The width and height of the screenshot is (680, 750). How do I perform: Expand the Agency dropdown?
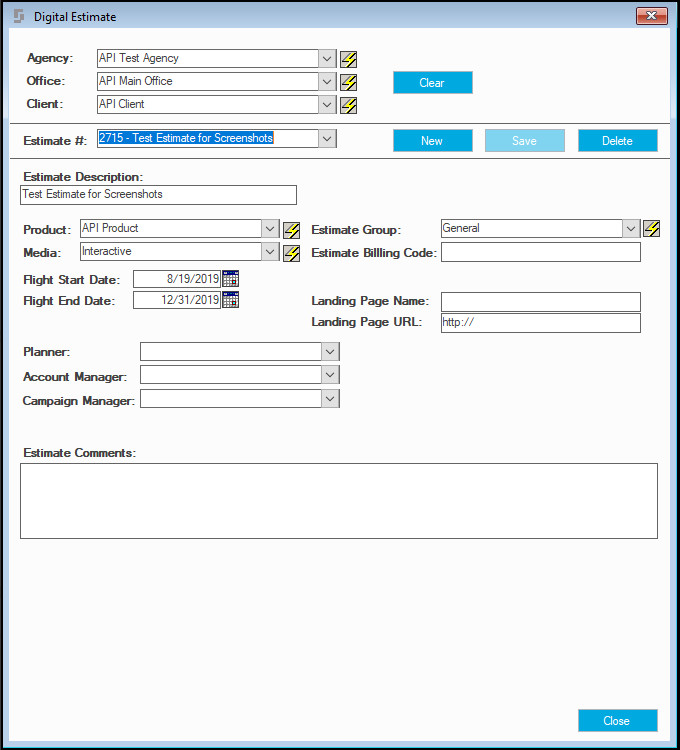pos(327,58)
